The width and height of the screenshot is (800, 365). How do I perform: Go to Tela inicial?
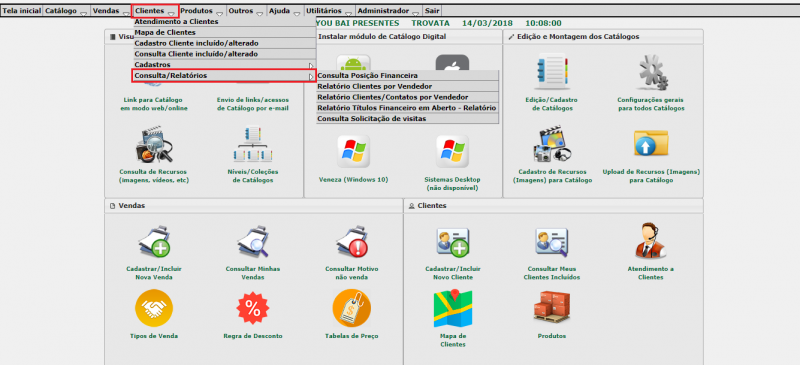[x=22, y=11]
